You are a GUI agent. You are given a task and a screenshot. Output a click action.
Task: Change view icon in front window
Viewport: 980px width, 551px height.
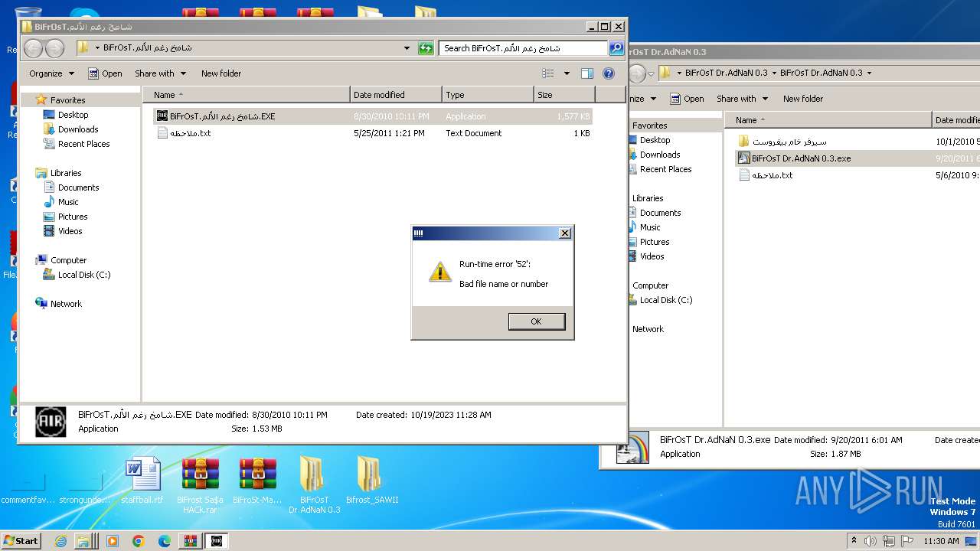[x=548, y=73]
